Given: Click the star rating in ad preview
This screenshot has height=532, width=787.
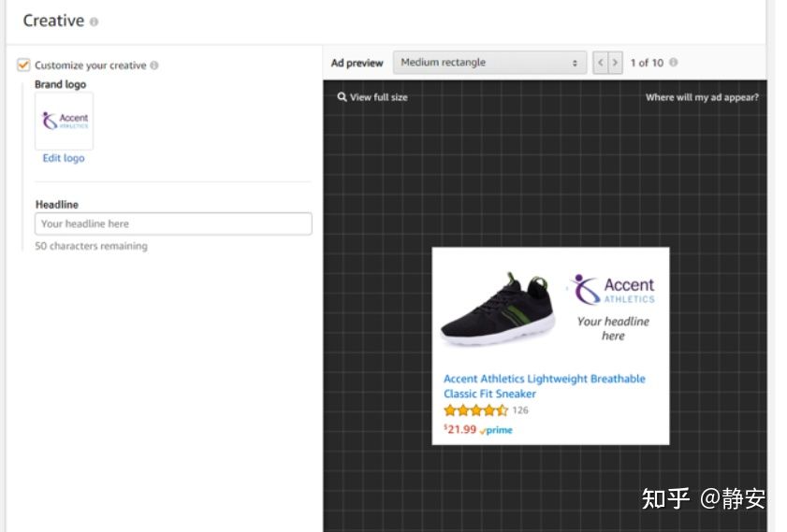Looking at the screenshot, I should [x=475, y=410].
